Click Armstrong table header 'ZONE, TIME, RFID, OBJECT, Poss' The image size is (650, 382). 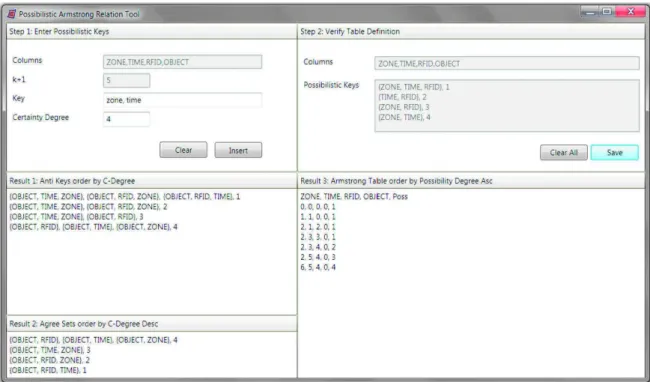(x=354, y=196)
